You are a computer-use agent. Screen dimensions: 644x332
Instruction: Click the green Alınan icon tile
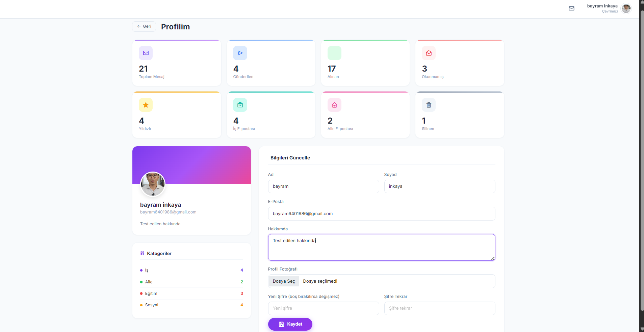point(334,53)
